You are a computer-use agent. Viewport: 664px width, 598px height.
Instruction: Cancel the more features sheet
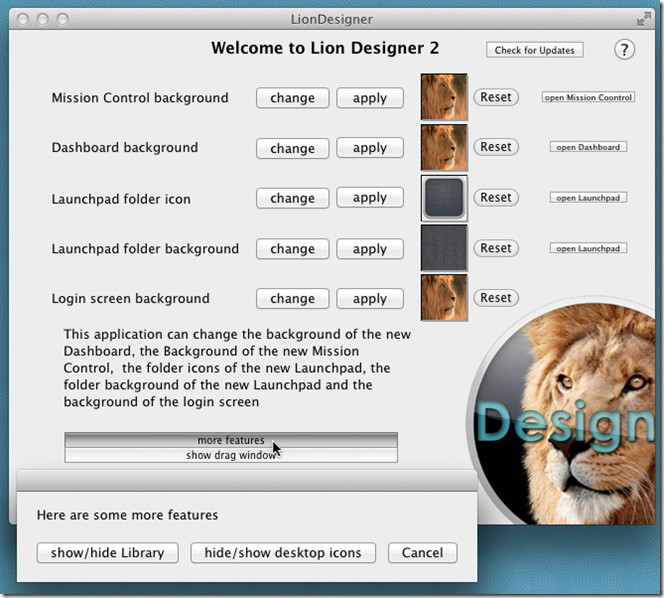click(423, 553)
